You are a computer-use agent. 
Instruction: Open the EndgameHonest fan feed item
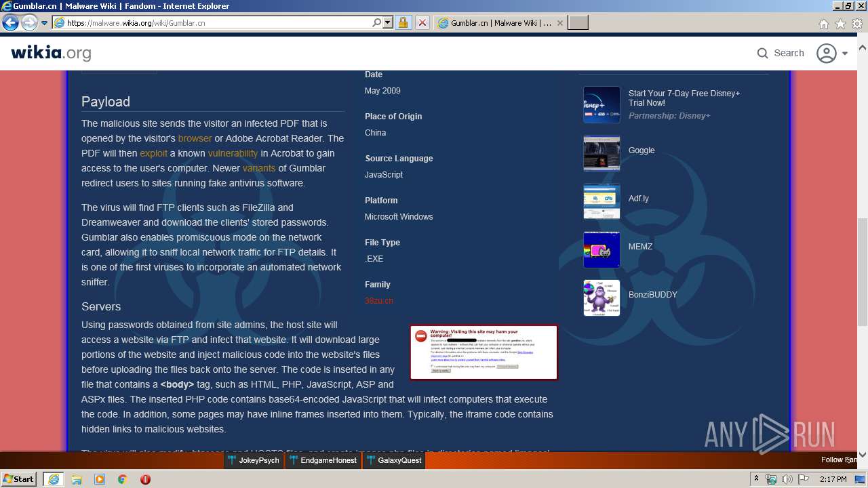(x=323, y=460)
